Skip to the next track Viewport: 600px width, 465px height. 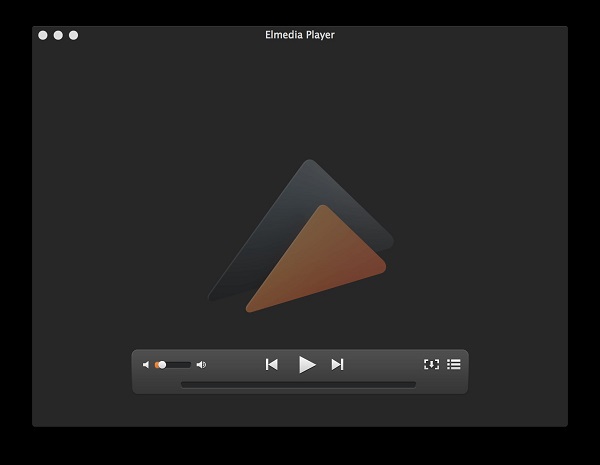(338, 364)
